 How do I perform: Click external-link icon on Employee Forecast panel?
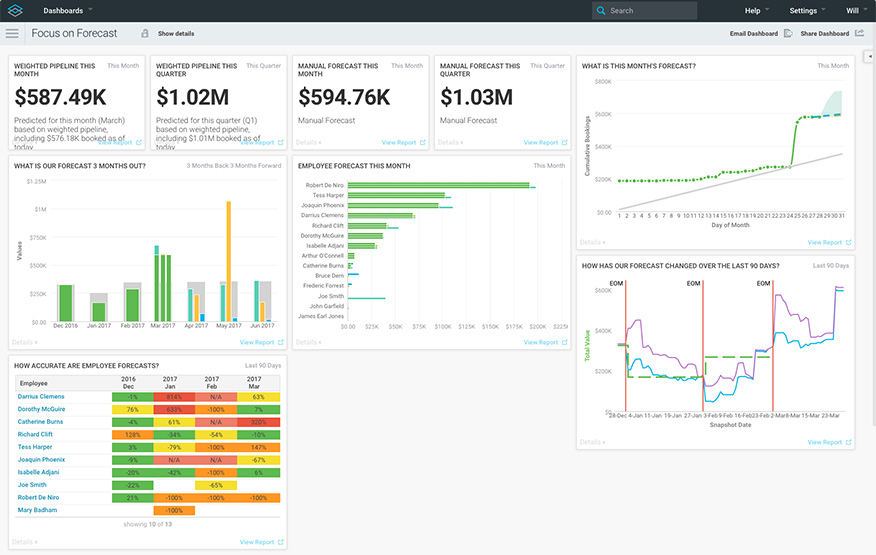tap(564, 342)
